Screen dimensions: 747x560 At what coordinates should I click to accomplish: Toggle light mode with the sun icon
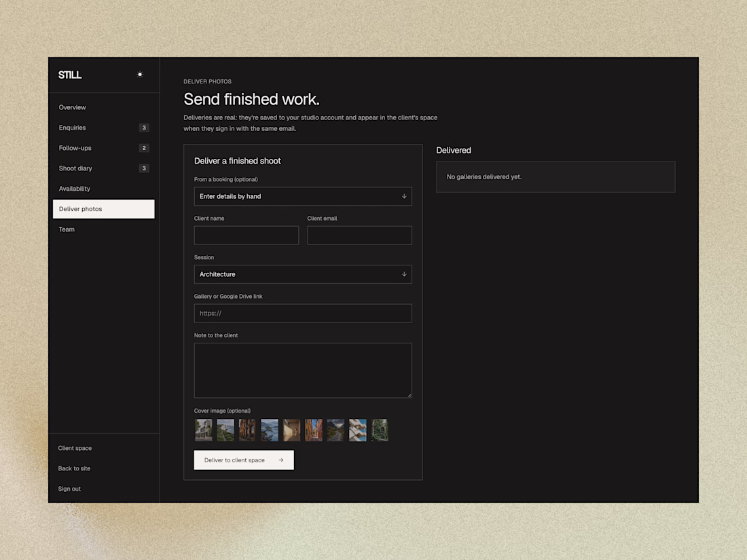click(140, 74)
